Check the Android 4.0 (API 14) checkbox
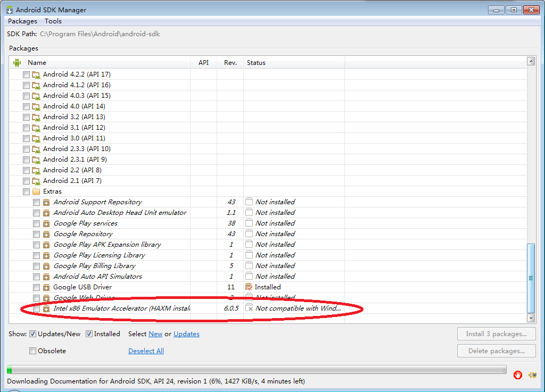This screenshot has width=545, height=392. point(26,106)
